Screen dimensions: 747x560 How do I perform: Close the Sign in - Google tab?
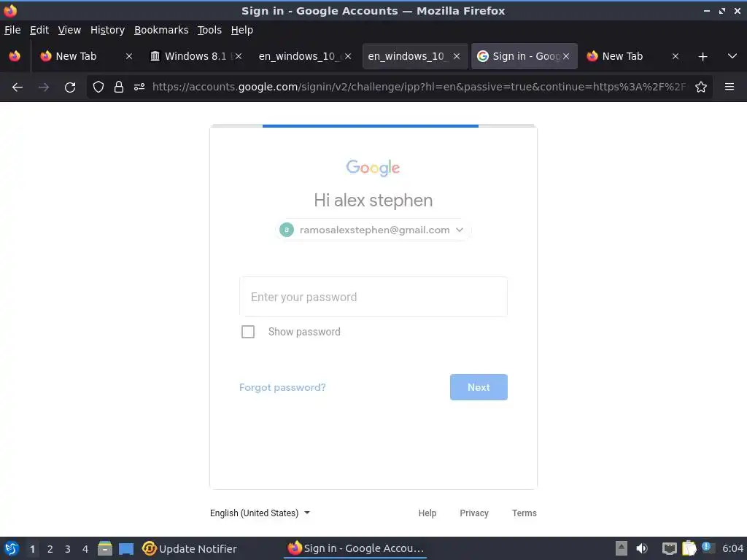pyautogui.click(x=566, y=56)
